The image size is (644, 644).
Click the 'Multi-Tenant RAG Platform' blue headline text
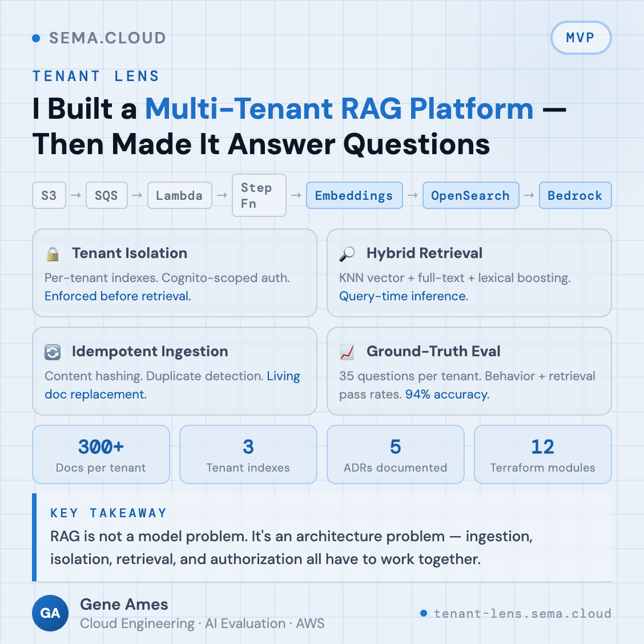tap(339, 109)
